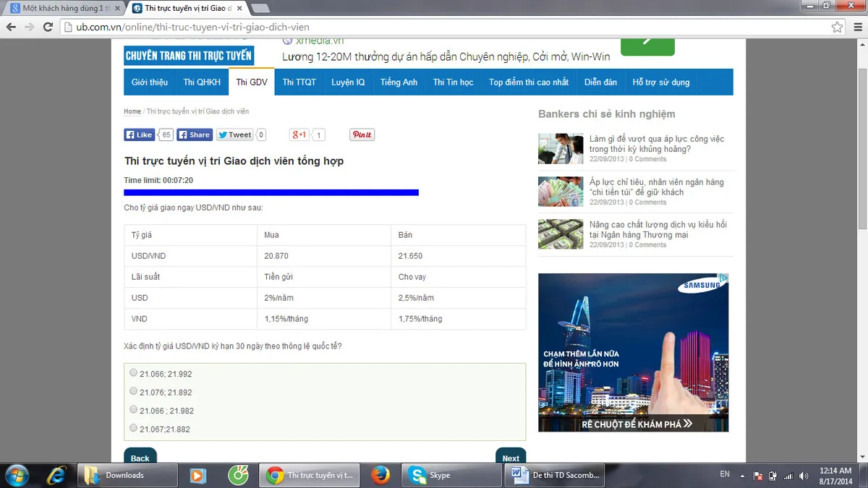Click the browser back arrow
868x488 pixels.
coord(11,27)
